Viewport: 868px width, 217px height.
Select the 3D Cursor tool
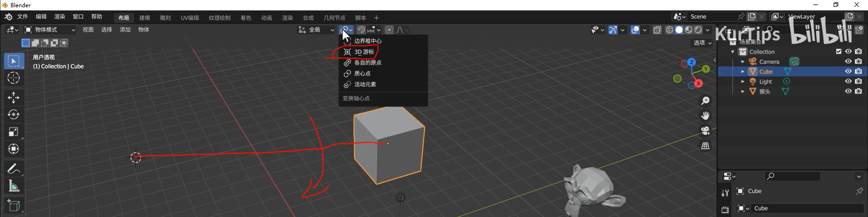coord(14,78)
